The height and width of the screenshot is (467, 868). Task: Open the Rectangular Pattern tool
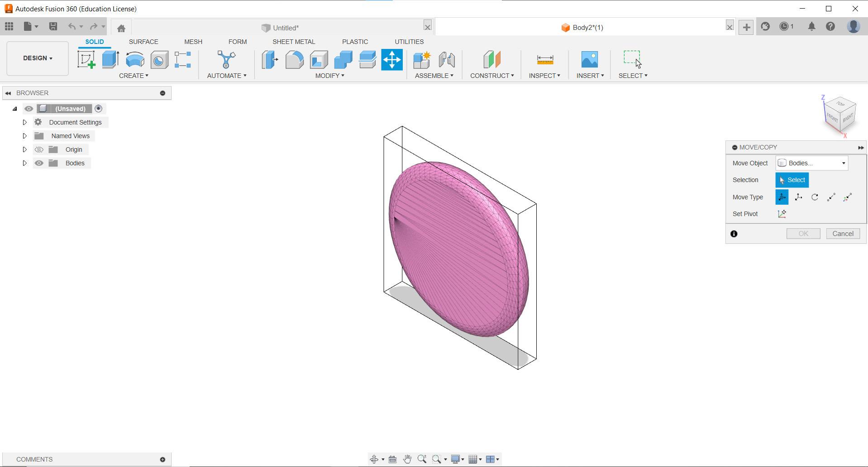click(183, 59)
